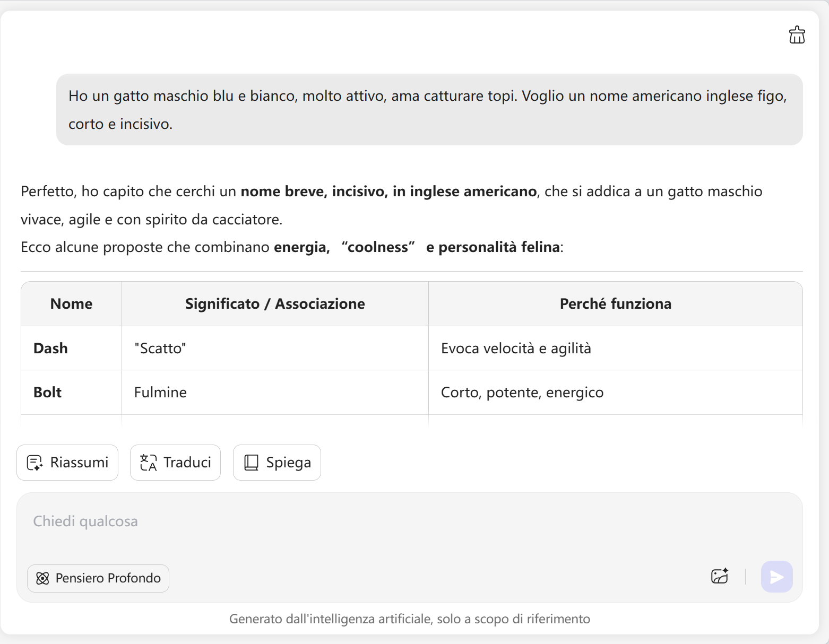The height and width of the screenshot is (644, 829).
Task: Select the Bolt name cell
Action: (x=48, y=393)
